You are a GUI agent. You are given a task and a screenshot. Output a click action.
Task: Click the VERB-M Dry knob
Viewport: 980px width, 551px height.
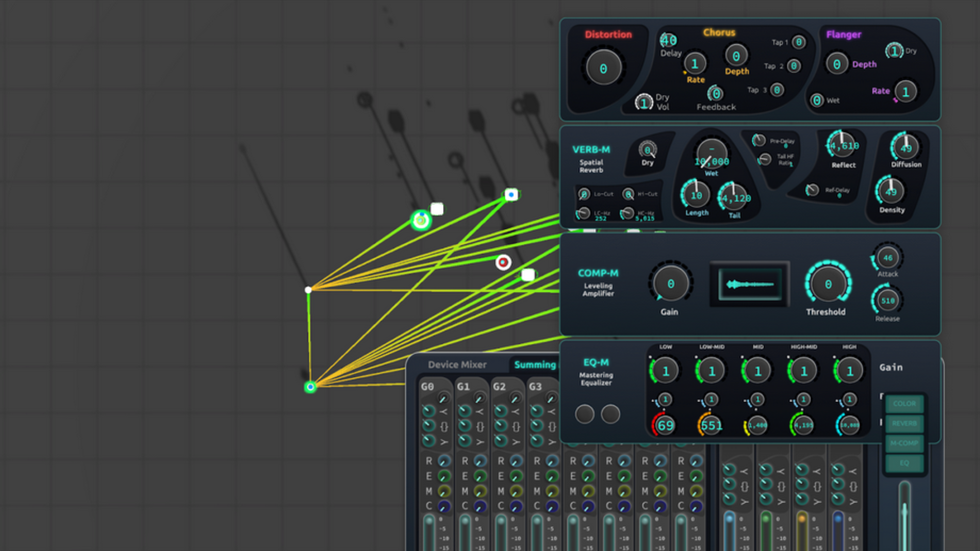point(648,149)
